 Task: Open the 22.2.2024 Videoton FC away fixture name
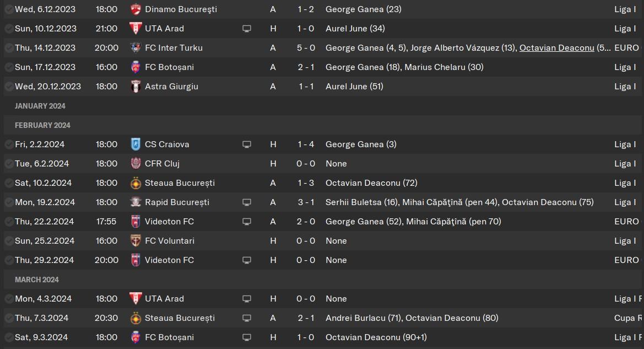pos(169,222)
